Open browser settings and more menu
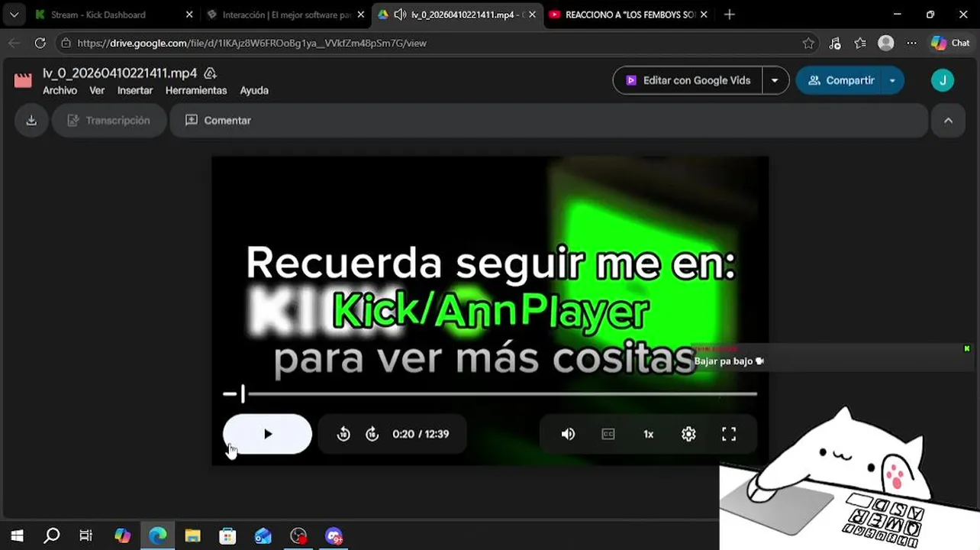Image resolution: width=980 pixels, height=550 pixels. (911, 44)
